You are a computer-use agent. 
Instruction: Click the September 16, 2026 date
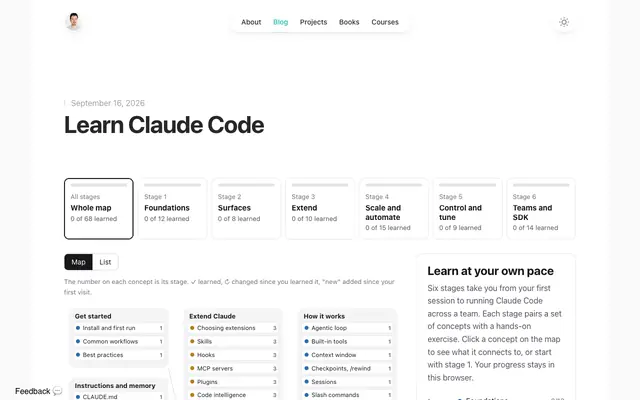tap(108, 103)
